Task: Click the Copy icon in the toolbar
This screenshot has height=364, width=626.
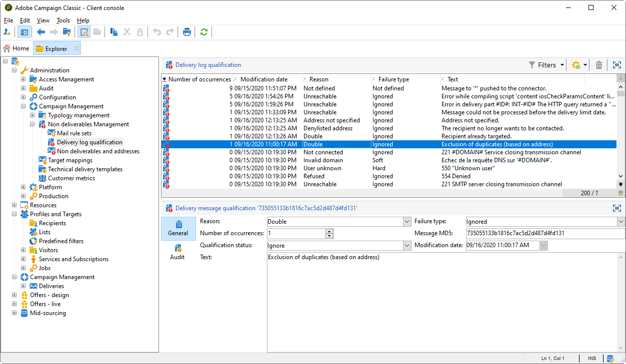Action: pos(114,32)
